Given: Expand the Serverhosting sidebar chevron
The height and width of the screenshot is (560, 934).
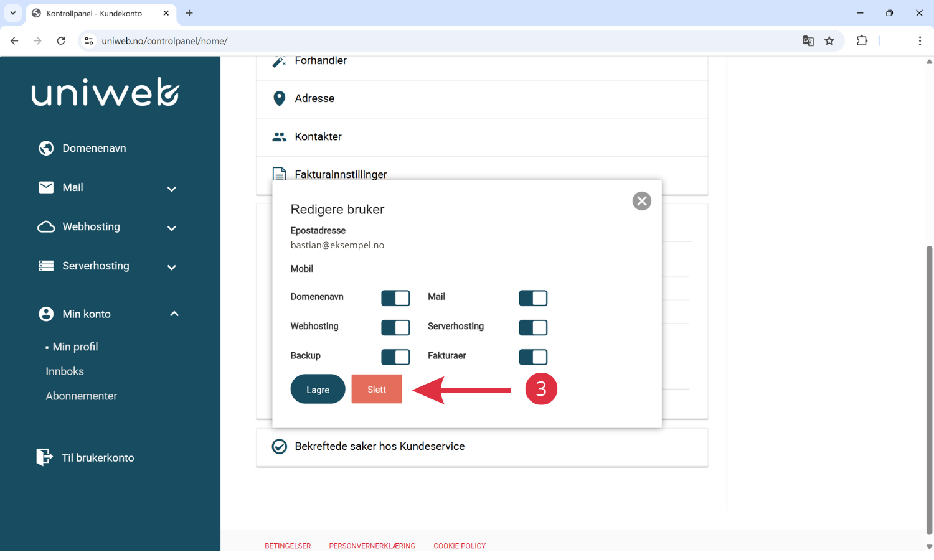Looking at the screenshot, I should tap(172, 268).
